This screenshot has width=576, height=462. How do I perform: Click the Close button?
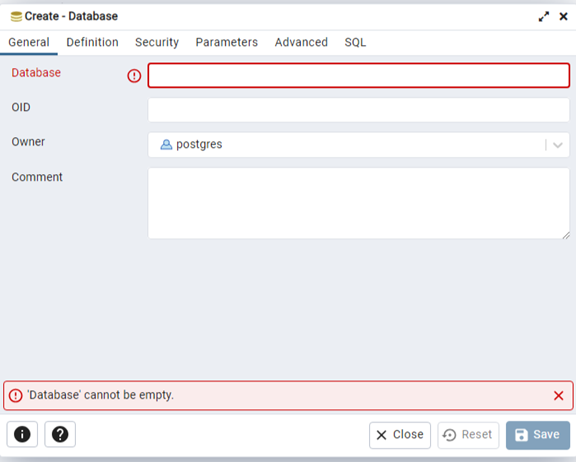tap(400, 435)
